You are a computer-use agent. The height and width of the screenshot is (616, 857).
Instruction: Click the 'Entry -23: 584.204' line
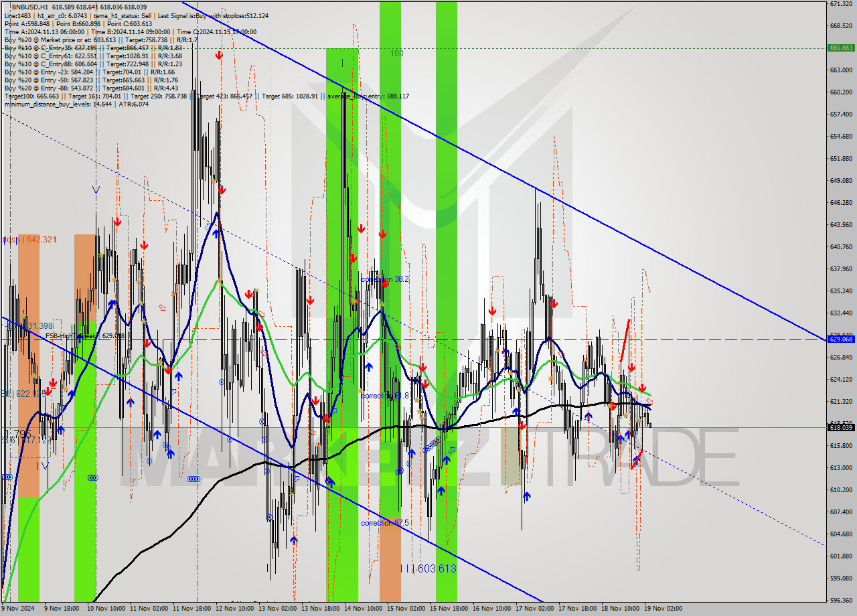click(89, 72)
